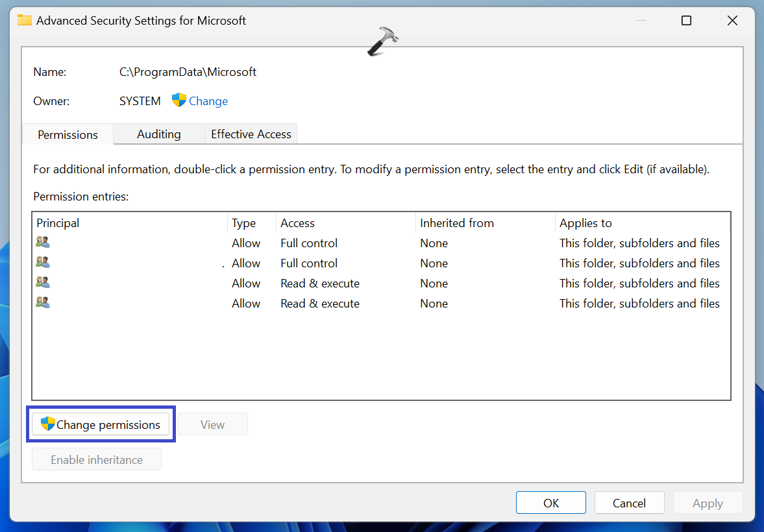The height and width of the screenshot is (532, 764).
Task: Click the user group icon of the first permission entry
Action: (43, 243)
